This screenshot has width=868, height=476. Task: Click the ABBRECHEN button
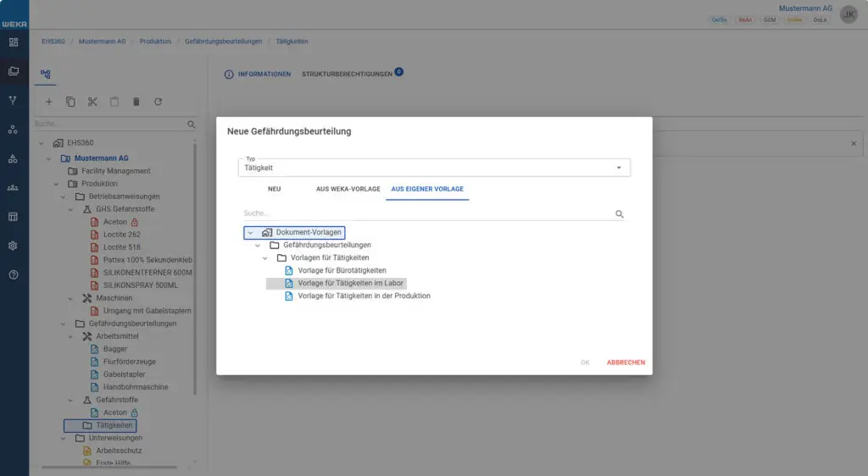click(x=626, y=363)
